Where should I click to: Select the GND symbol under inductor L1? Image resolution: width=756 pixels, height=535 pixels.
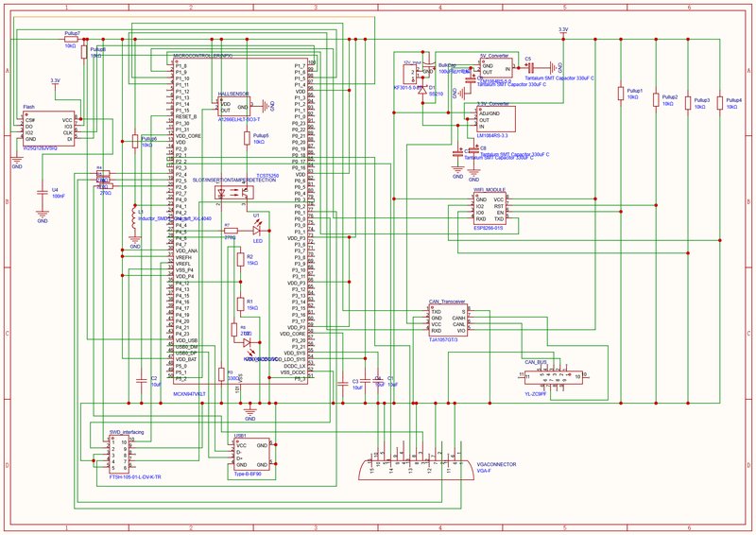click(x=135, y=240)
